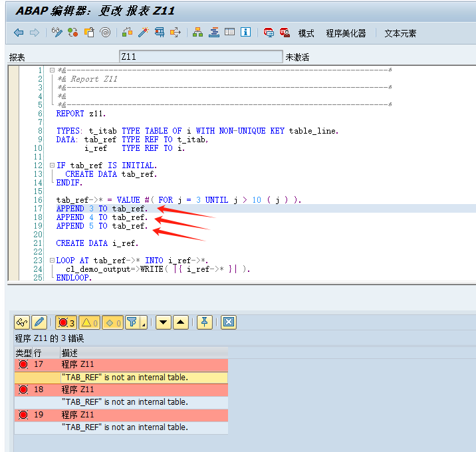Click the glasses Display icon in error panel
Screen dimensions: 476x452
[x=22, y=322]
